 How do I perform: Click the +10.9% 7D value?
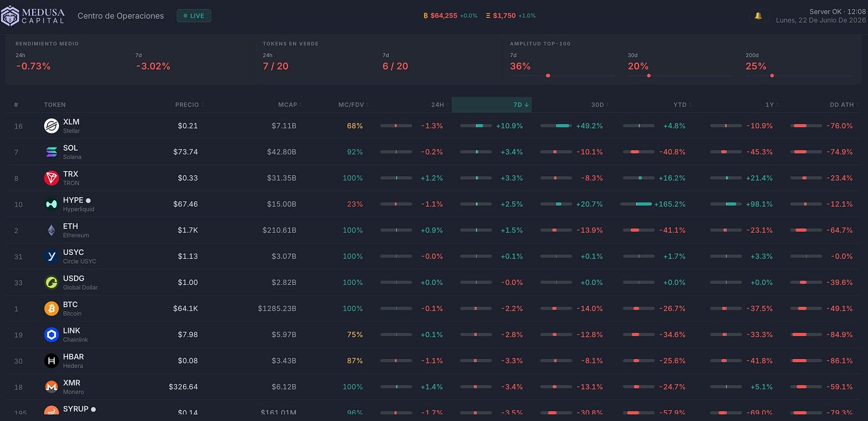click(510, 126)
